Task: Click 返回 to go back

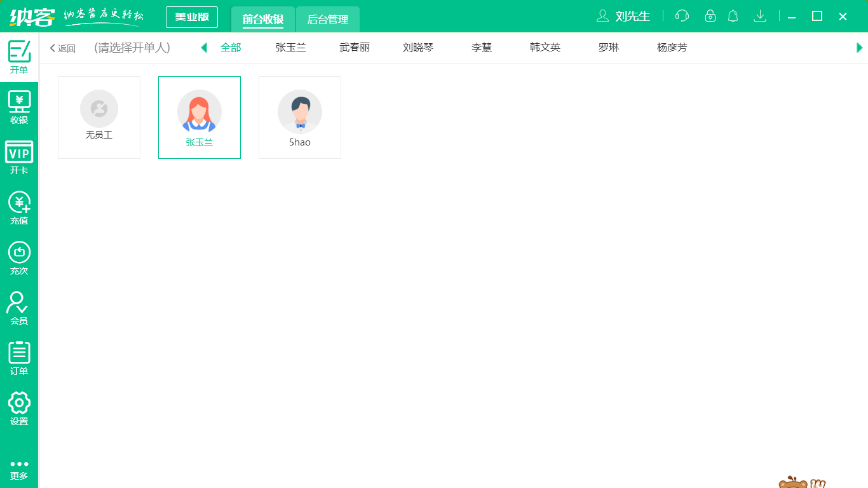Action: 62,47
